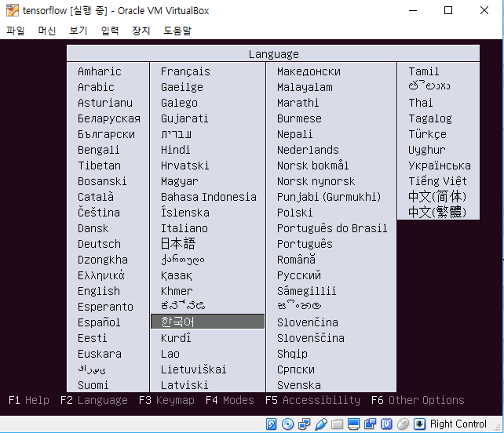Choose Українська language
Viewport: 504px width, 433px height.
click(x=440, y=166)
